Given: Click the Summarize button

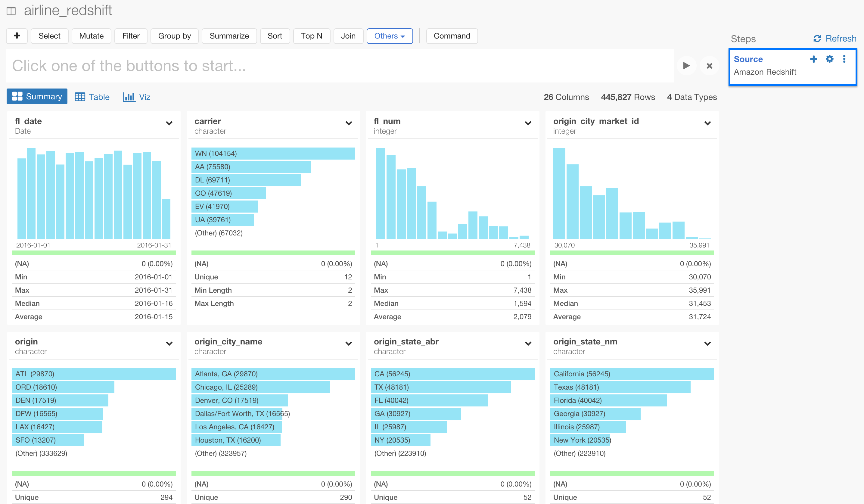Looking at the screenshot, I should pyautogui.click(x=229, y=36).
